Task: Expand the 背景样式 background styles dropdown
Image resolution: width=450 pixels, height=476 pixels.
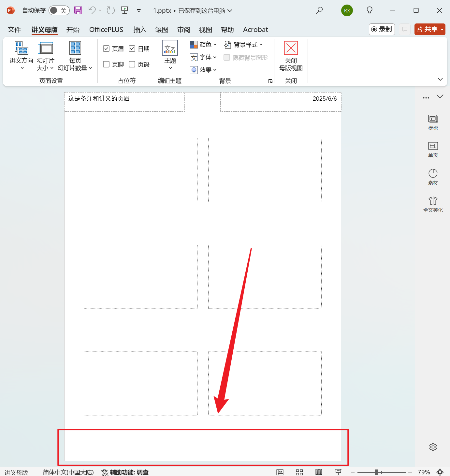Action: coord(244,45)
